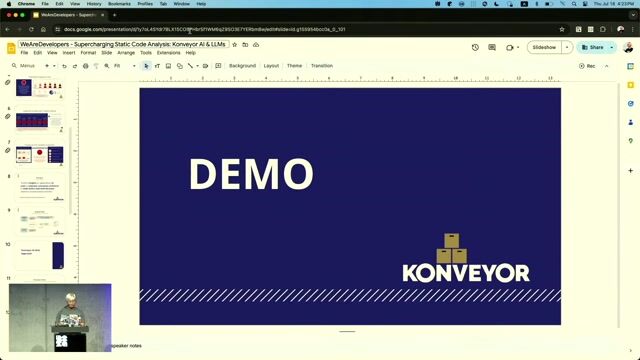Open the new slide layout dropdown
Screen dimensions: 640x360
point(54,66)
